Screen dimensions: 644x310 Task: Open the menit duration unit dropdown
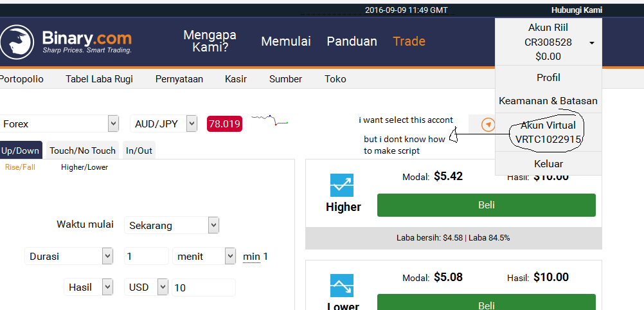tap(204, 256)
